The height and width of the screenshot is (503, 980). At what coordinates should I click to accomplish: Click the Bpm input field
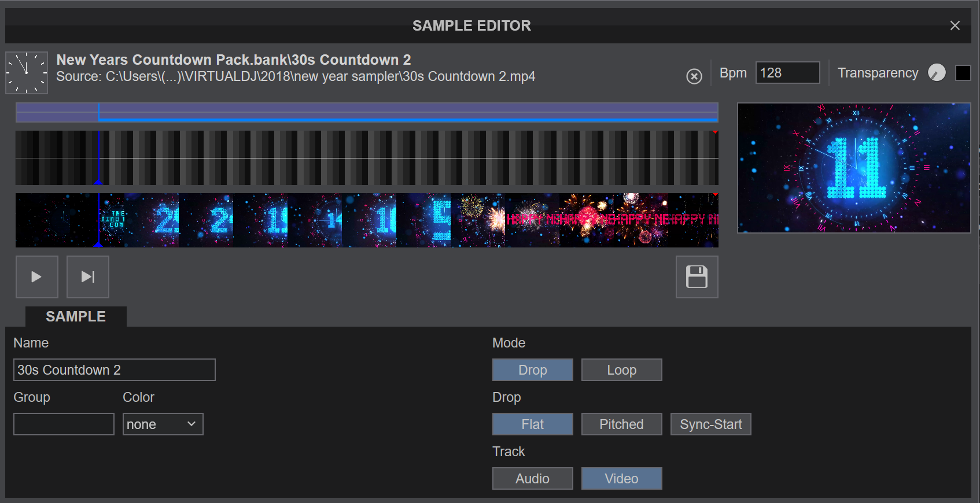coord(787,73)
